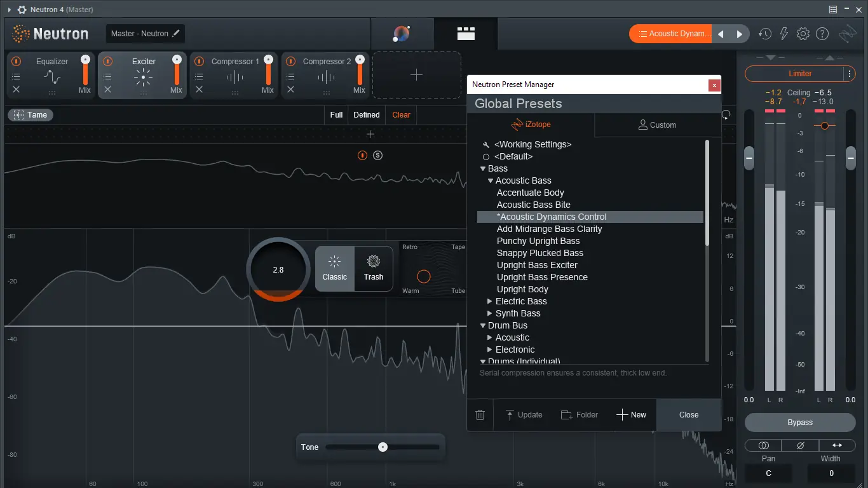Image resolution: width=868 pixels, height=488 pixels.
Task: Remove Compressor 1 with its X icon
Action: [x=200, y=90]
